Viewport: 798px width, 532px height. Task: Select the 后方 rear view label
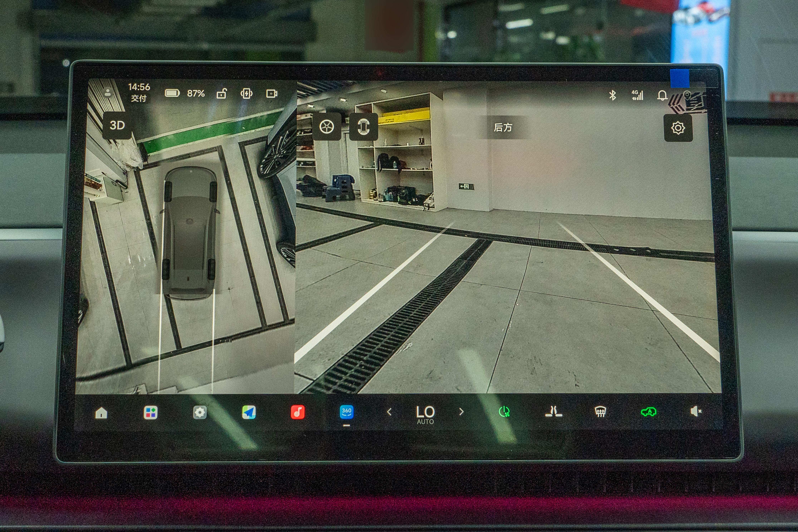[503, 128]
